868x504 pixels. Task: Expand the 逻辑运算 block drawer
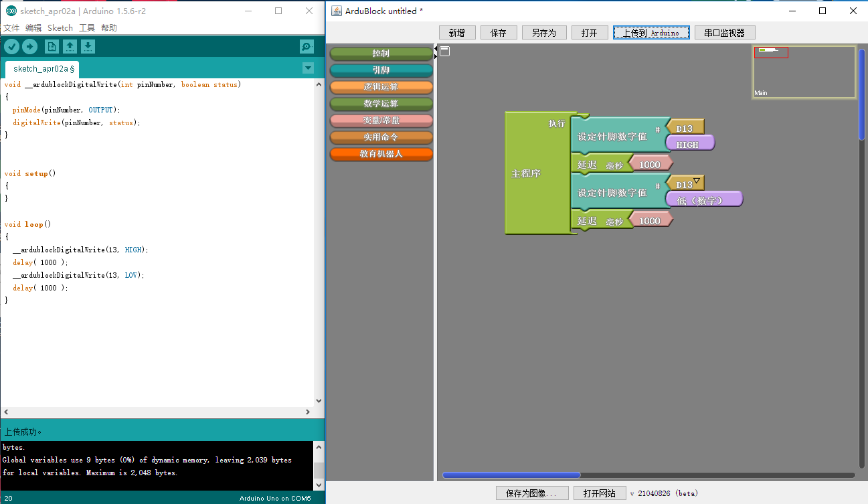381,87
